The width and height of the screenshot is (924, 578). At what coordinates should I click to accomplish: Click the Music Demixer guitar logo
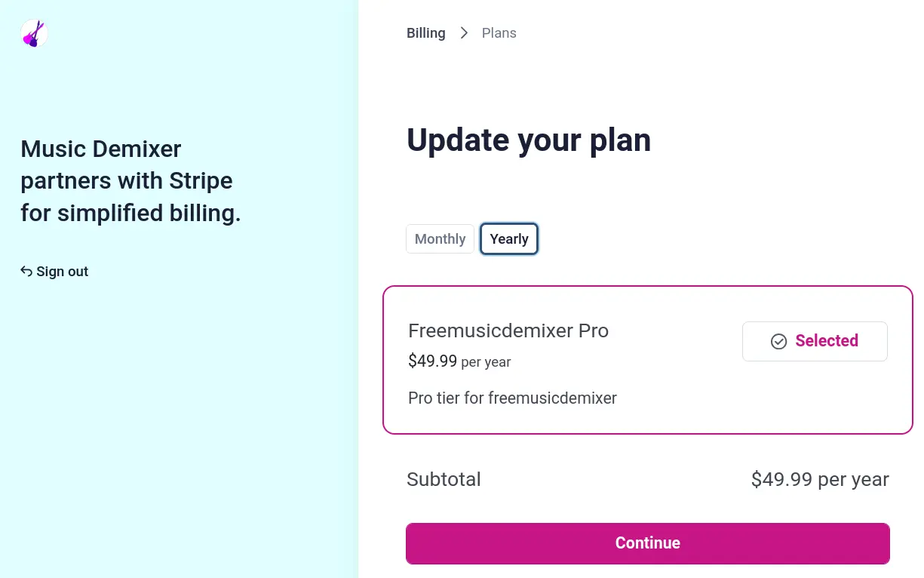pos(33,33)
